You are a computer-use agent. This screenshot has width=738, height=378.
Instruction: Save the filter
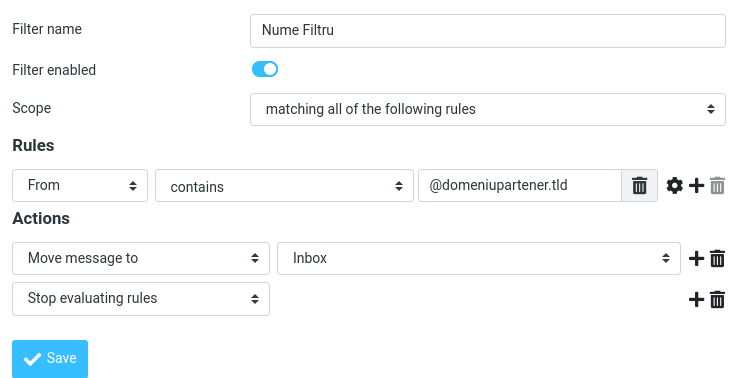[50, 359]
